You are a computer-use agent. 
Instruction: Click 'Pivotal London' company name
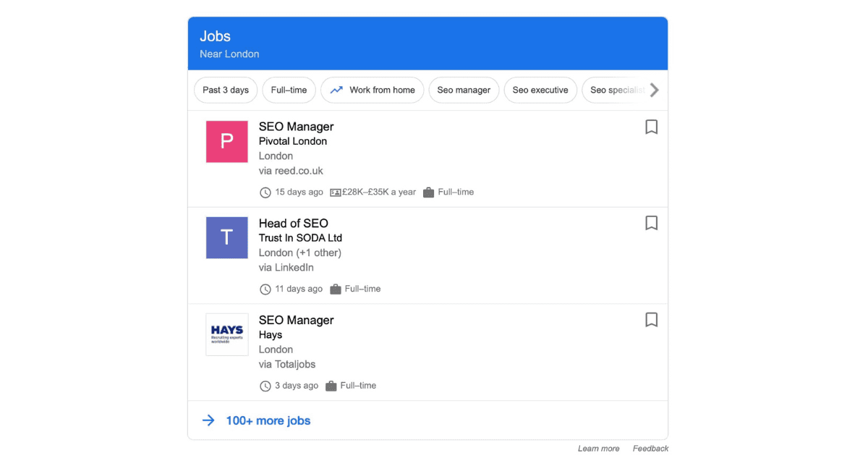293,141
